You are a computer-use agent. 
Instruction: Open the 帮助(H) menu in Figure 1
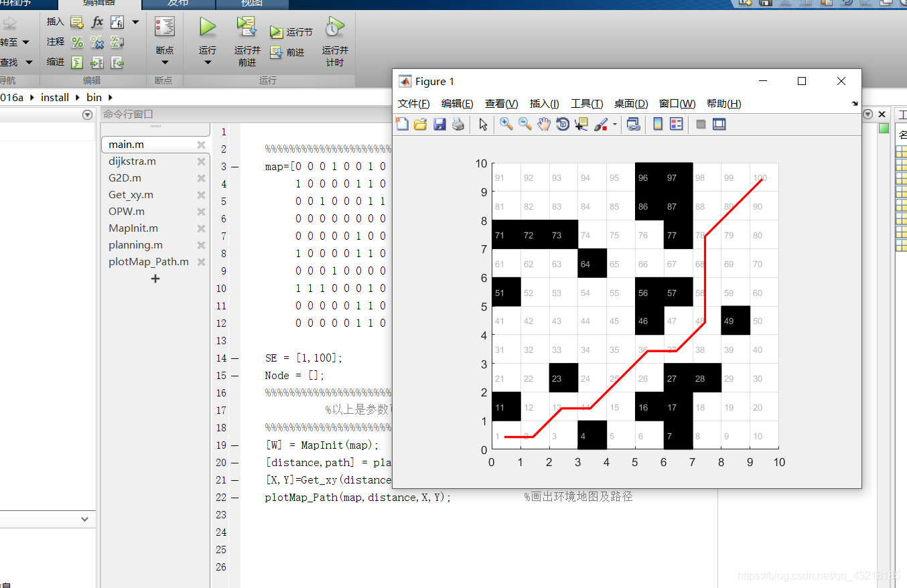[x=723, y=104]
